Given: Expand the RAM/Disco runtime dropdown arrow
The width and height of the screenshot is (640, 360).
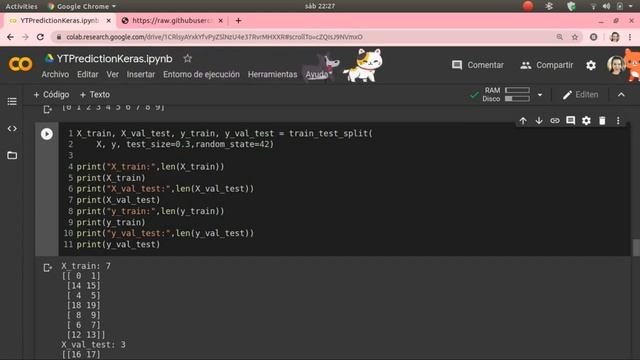Looking at the screenshot, I should pyautogui.click(x=540, y=95).
